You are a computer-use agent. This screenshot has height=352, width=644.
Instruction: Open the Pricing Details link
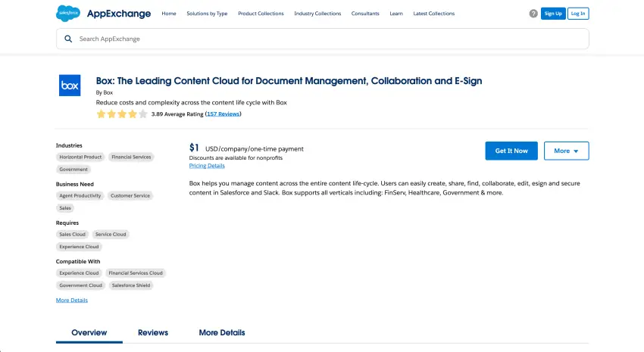207,166
